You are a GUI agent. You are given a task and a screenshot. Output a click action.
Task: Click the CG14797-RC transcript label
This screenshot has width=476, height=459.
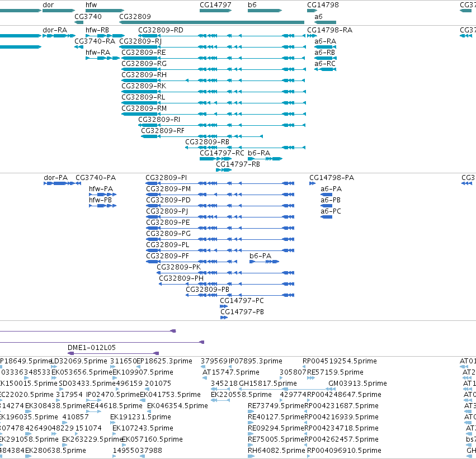tap(222, 153)
